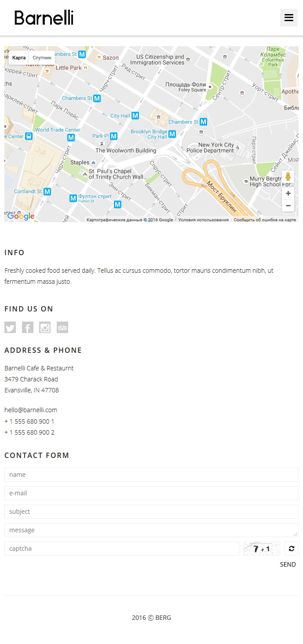Select the Street View pegman on map
The image size is (303, 644).
(288, 177)
